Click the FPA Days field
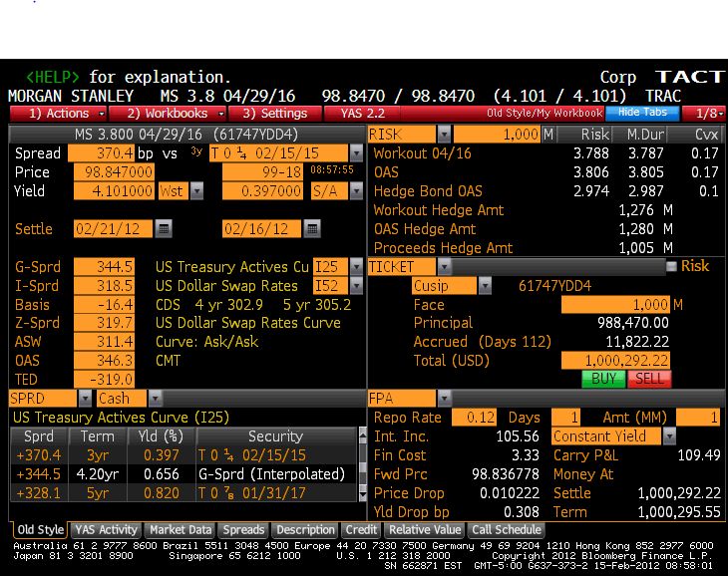This screenshot has width=728, height=576. 566,417
